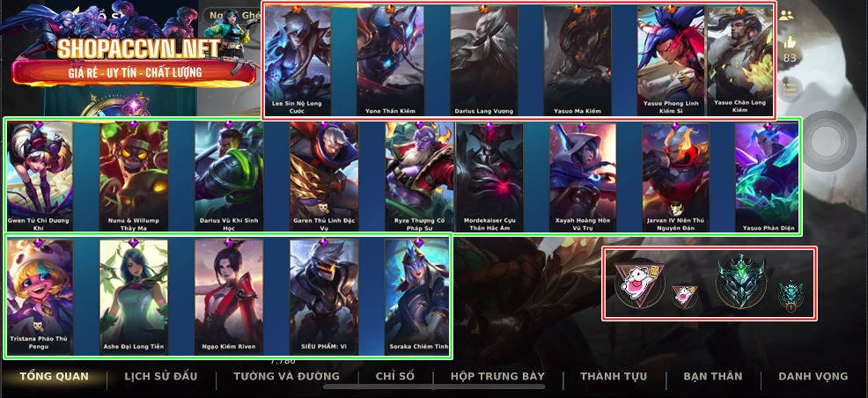Click the thumbs-up like icon
Image resolution: width=868 pixels, height=398 pixels.
790,42
